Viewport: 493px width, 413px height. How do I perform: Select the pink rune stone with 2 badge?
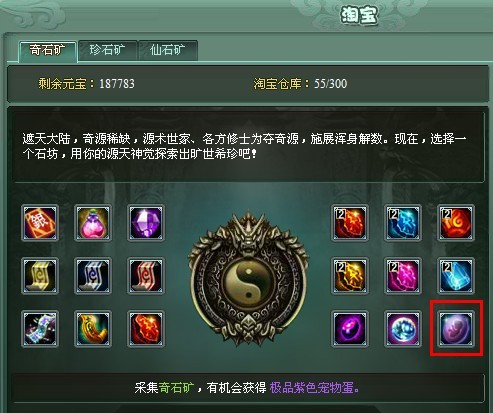pos(403,276)
